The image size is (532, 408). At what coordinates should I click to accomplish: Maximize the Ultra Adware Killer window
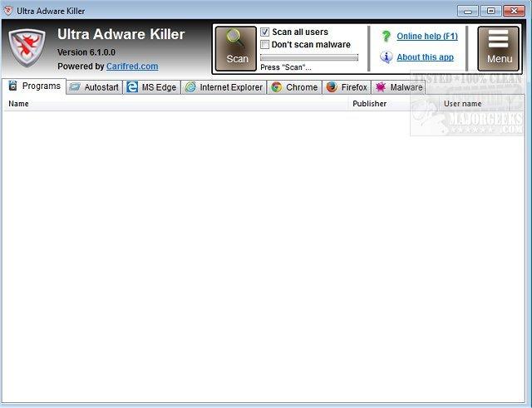pos(490,11)
